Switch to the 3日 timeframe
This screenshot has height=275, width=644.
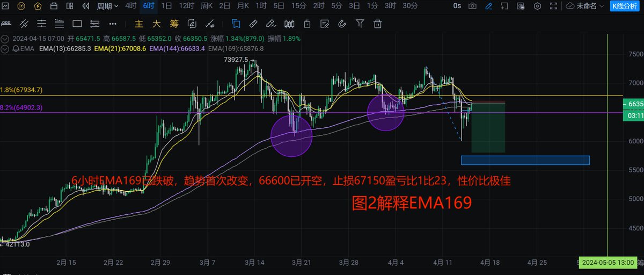click(354, 6)
